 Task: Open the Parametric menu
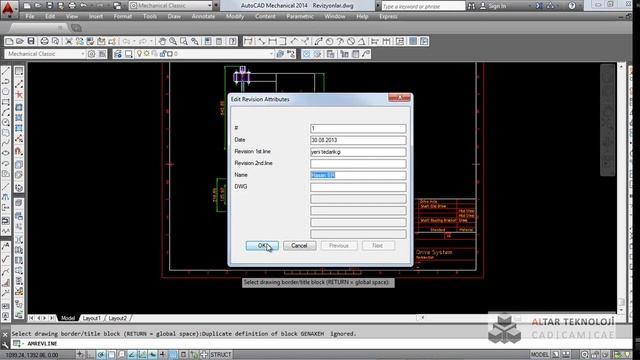click(x=300, y=17)
